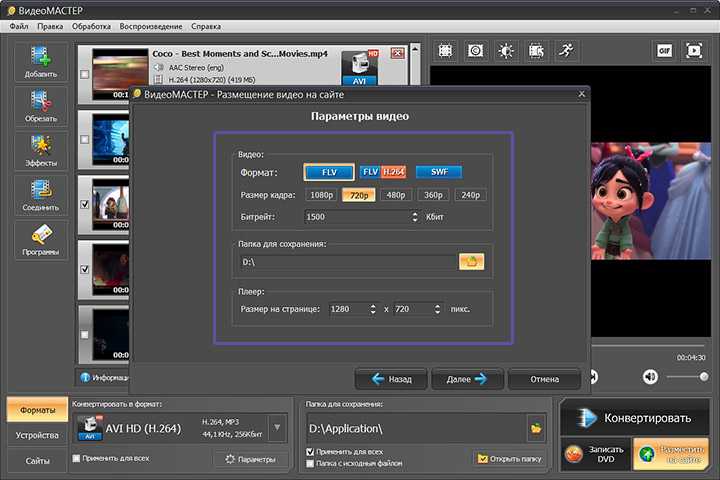The height and width of the screenshot is (480, 720).
Task: Click the Записать DVD button
Action: [x=596, y=454]
